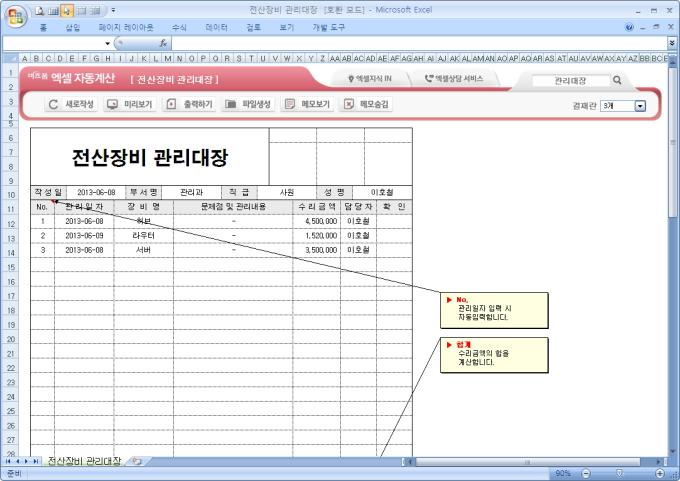This screenshot has height=481, width=680.
Task: Select the 수리금액 header cell
Action: tap(317, 207)
